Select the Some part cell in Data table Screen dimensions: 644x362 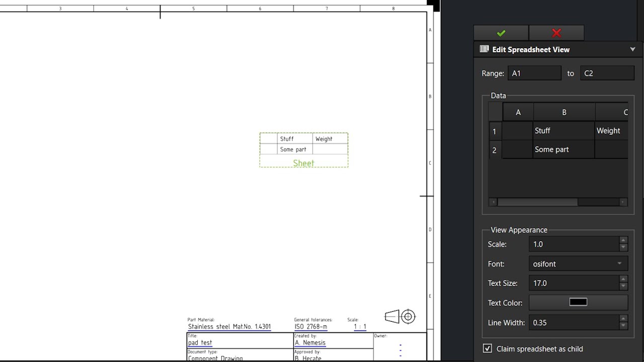click(x=564, y=149)
